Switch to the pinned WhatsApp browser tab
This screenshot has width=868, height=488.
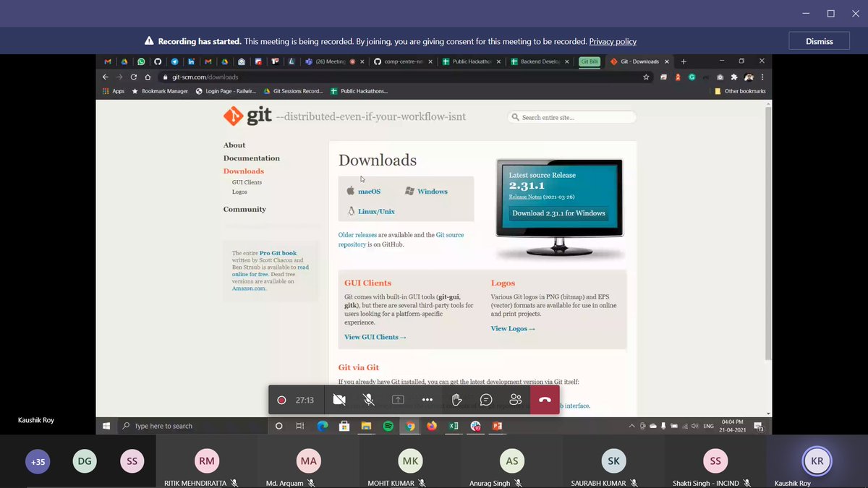click(x=141, y=62)
